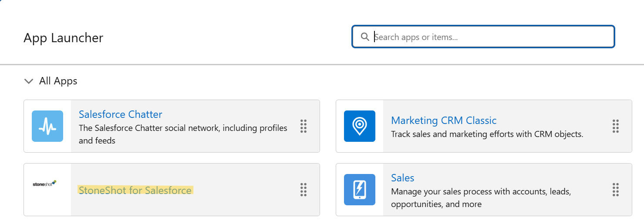Open the Marketing CRM Classic app link
The image size is (644, 224).
444,120
